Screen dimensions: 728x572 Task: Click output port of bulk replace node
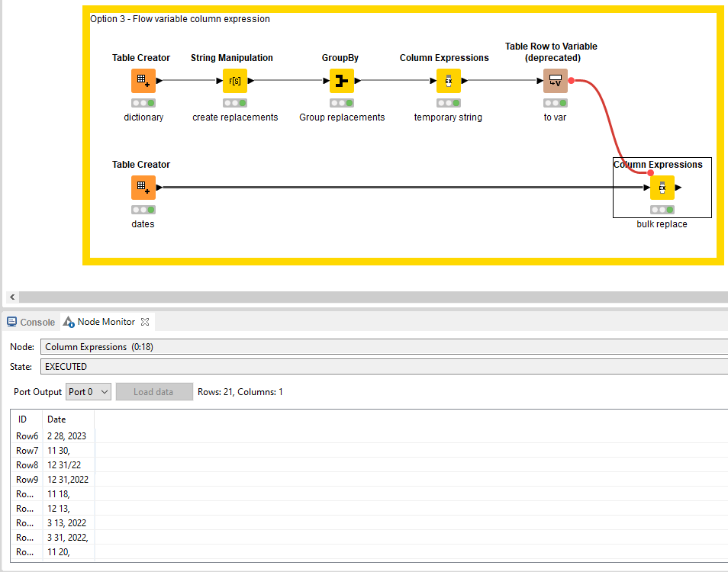678,188
